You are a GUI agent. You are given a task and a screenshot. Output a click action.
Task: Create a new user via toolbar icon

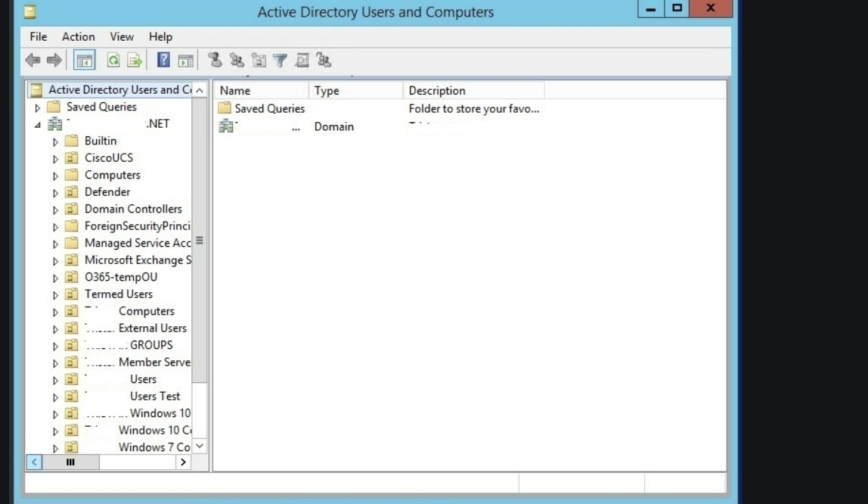point(215,60)
